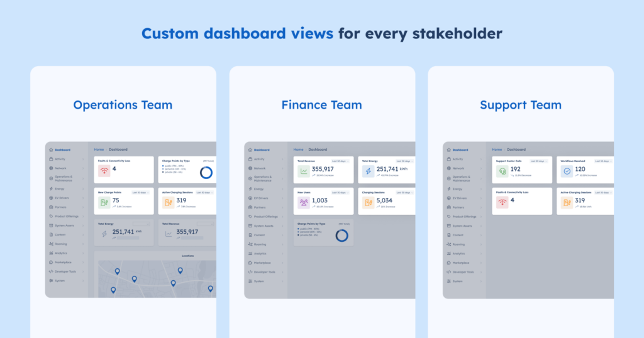644x338 pixels.
Task: Click the home icon beside Dashboard in Operations sidebar
Action: click(51, 150)
